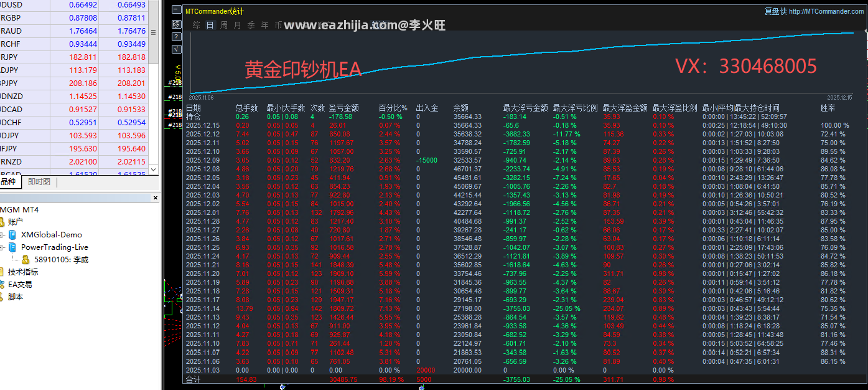Click the 胜率 column header
The image size is (868, 390).
tap(828, 108)
